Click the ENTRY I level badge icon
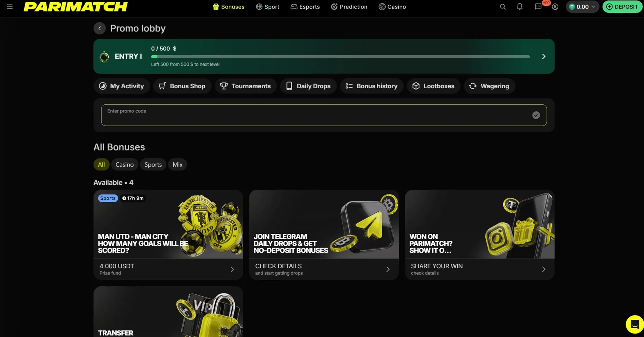This screenshot has width=644, height=337. (104, 56)
